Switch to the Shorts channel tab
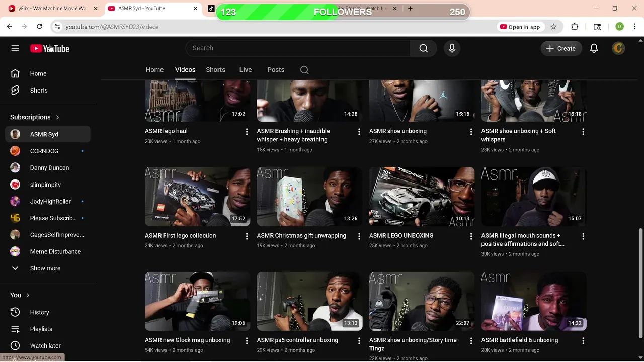This screenshot has height=362, width=644. (x=215, y=70)
